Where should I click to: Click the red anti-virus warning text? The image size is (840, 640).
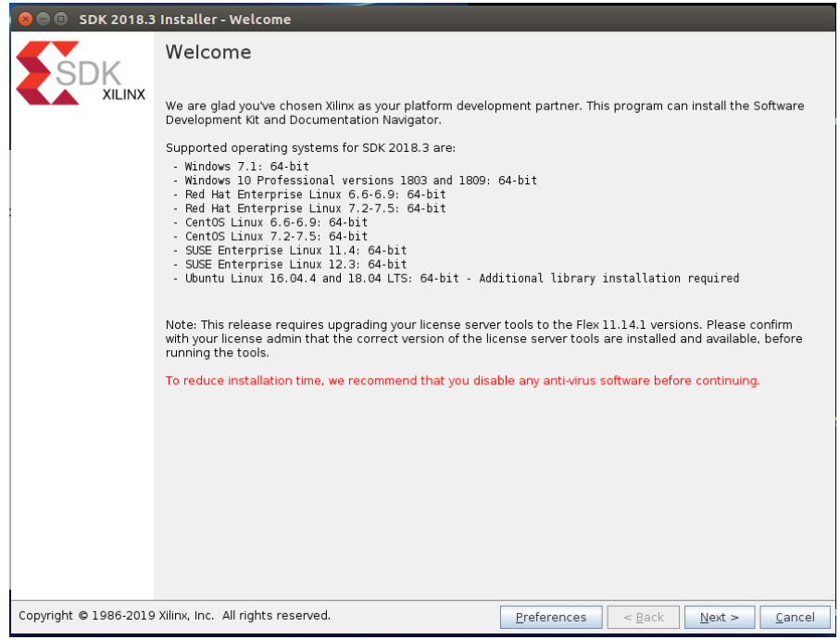462,381
